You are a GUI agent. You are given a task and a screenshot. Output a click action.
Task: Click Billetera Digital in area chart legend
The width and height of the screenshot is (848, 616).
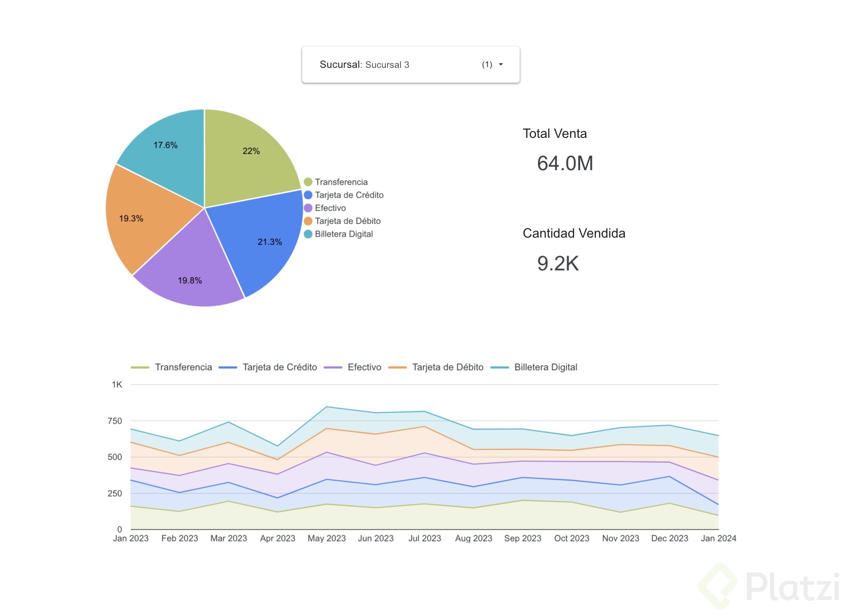(545, 367)
